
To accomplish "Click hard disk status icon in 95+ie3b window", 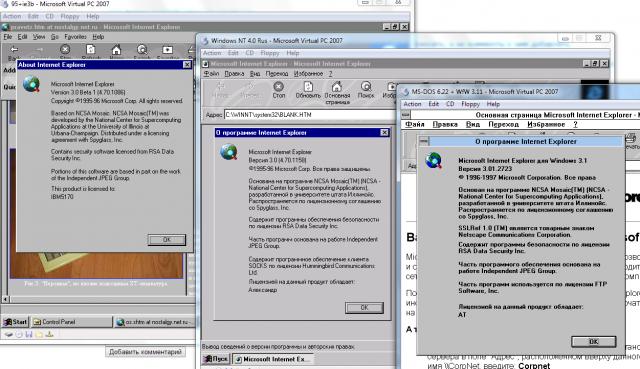I will point(9,334).
